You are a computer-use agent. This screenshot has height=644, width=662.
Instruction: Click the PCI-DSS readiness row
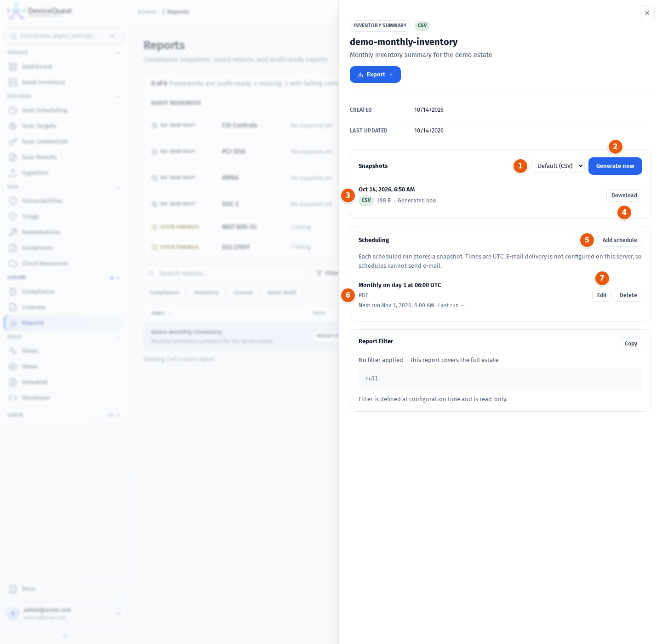click(241, 151)
